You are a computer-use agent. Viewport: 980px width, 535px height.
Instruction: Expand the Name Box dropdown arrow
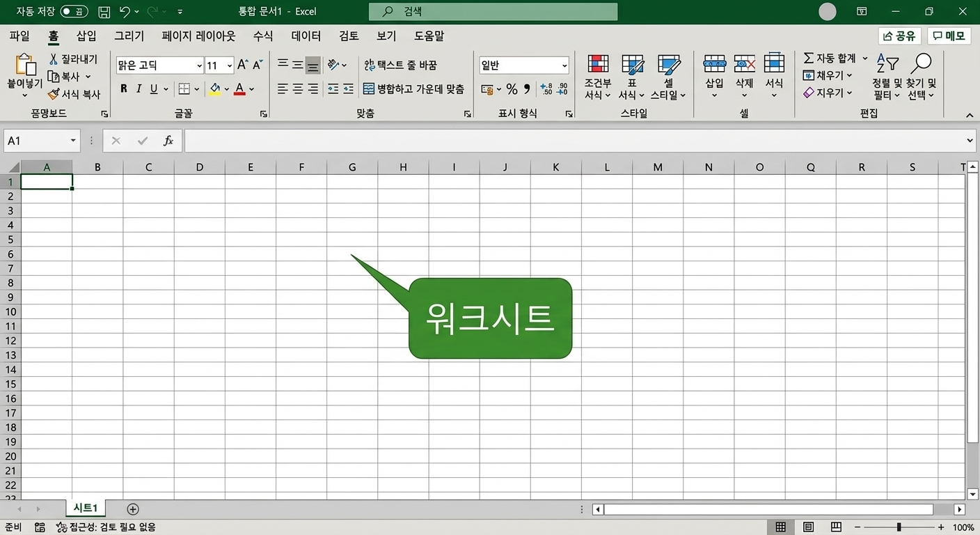pos(73,141)
